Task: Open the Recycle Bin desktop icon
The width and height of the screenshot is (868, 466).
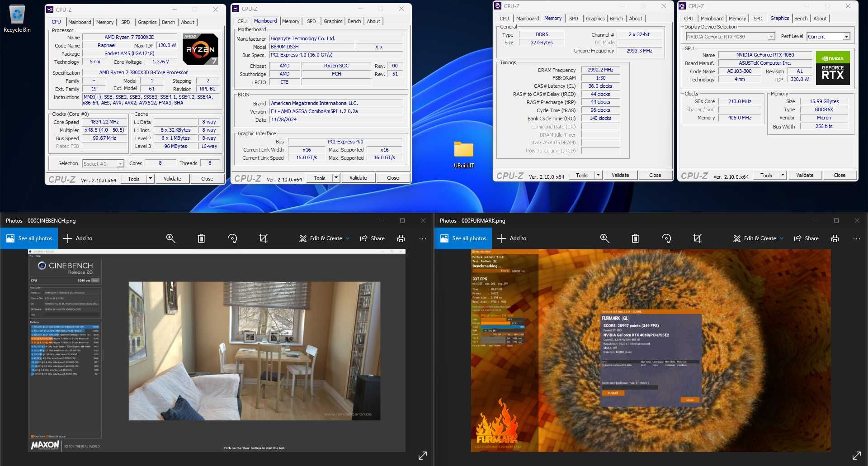Action: (x=17, y=19)
